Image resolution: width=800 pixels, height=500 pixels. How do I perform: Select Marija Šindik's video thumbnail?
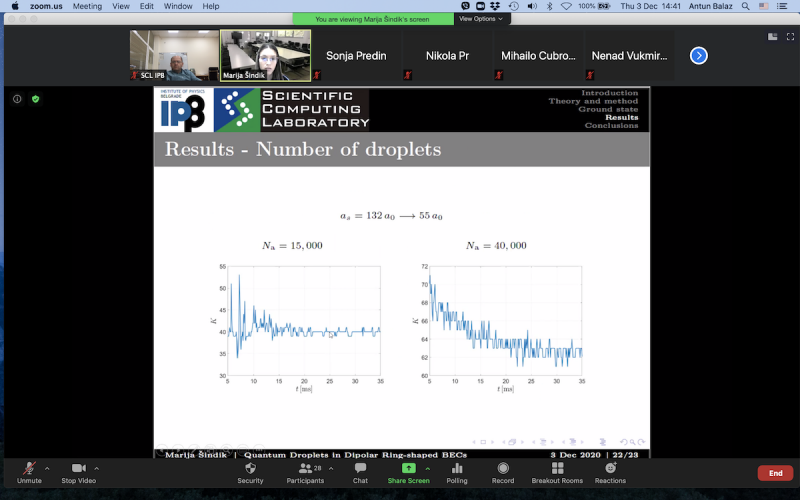pyautogui.click(x=265, y=55)
